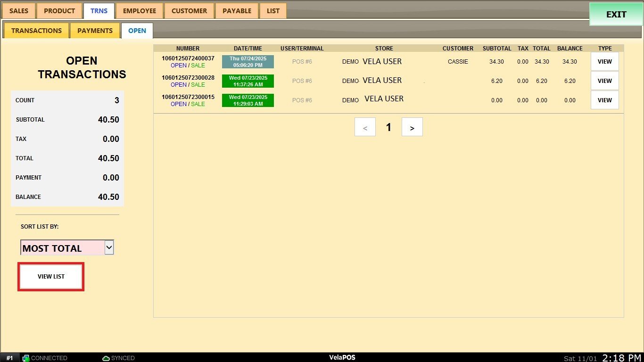Click the Thu 07/24/2025 date badge
Image resolution: width=644 pixels, height=362 pixels.
248,62
